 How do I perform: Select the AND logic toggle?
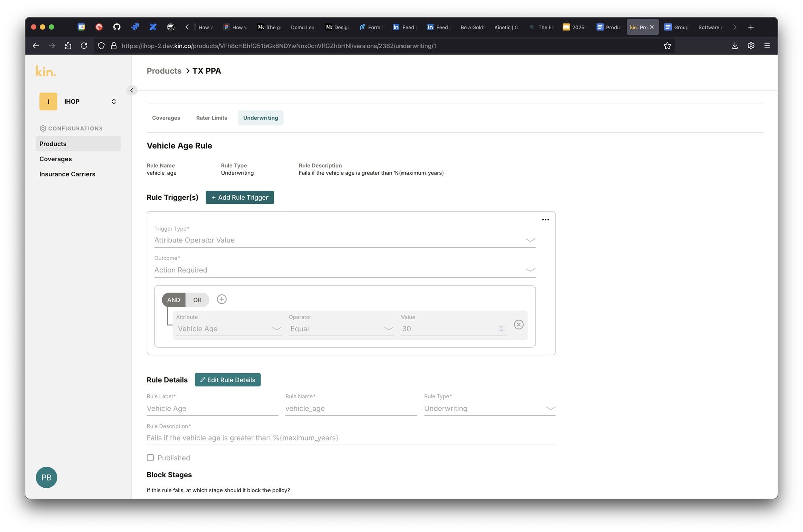point(174,300)
